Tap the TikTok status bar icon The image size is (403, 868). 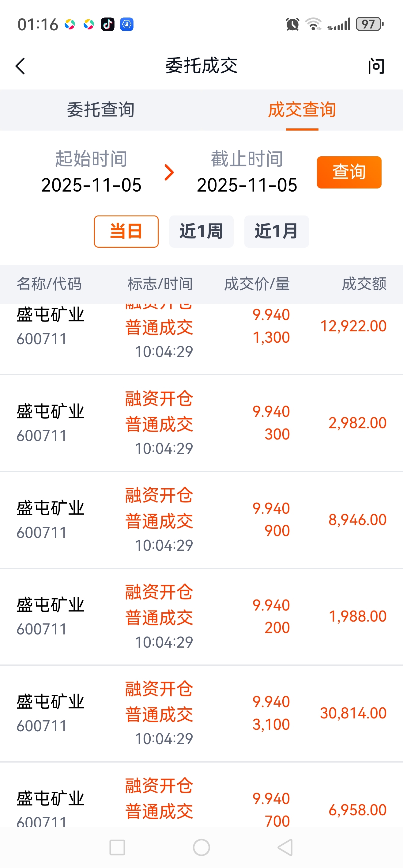[108, 24]
